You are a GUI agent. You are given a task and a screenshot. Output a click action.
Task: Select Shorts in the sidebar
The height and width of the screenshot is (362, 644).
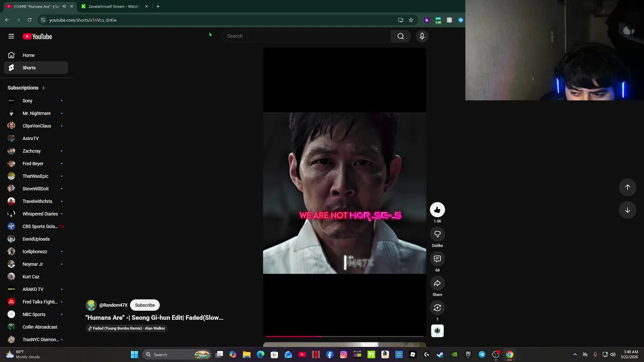tap(36, 68)
